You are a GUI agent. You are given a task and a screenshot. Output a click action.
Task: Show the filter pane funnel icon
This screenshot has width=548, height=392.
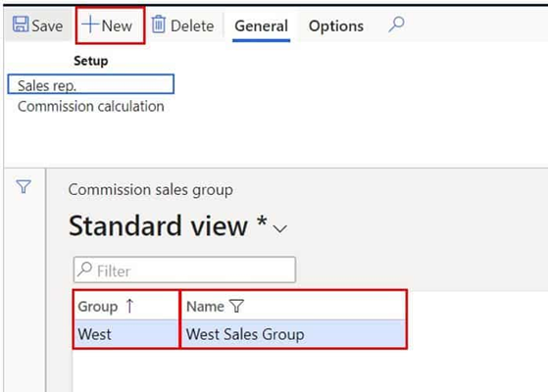(x=24, y=186)
